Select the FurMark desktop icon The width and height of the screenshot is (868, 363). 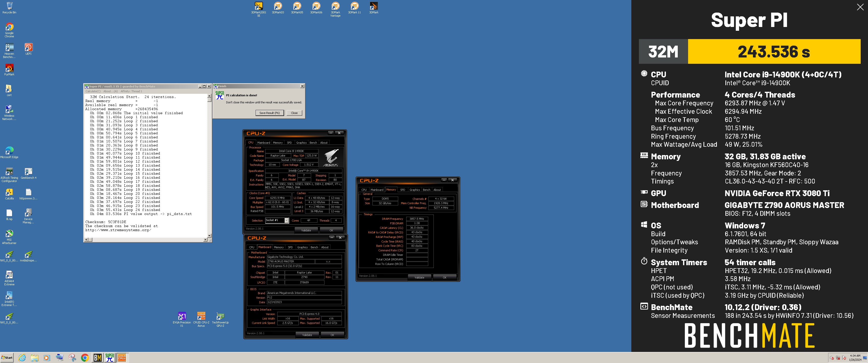point(9,70)
